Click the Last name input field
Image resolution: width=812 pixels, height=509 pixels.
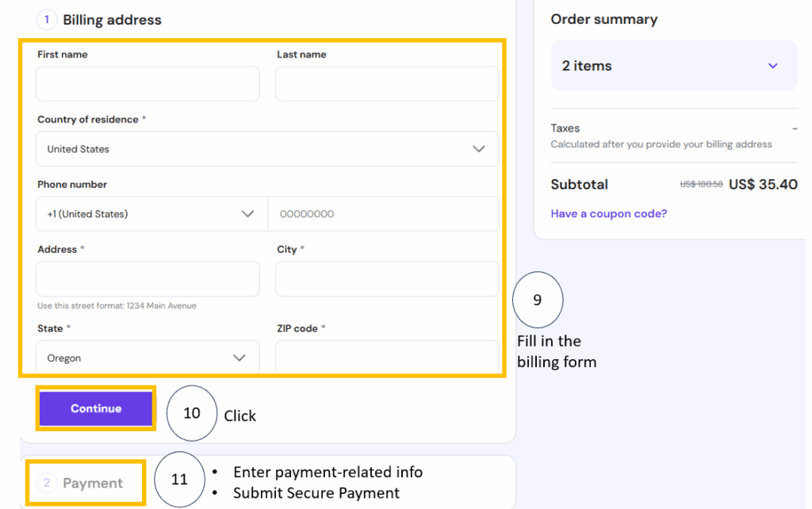pos(387,84)
